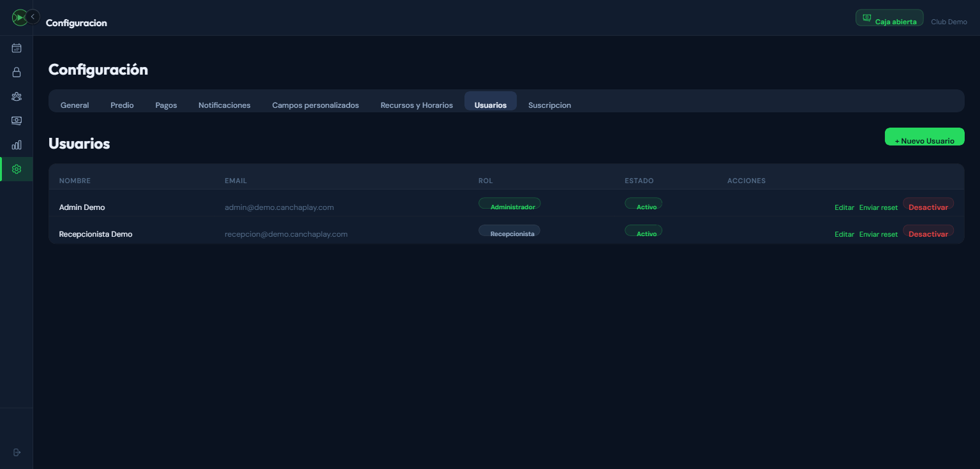Image resolution: width=980 pixels, height=469 pixels.
Task: Open the people group section in sidebar
Action: click(x=17, y=96)
